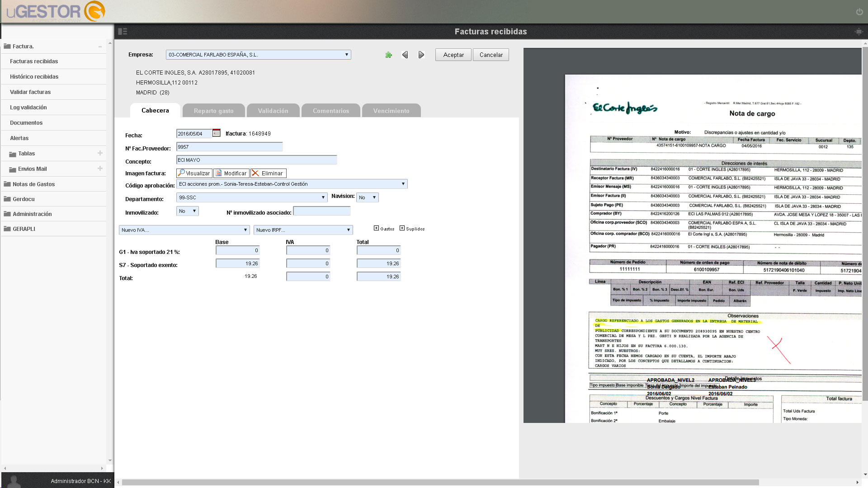Switch to the Reparto gasto tab

click(214, 111)
